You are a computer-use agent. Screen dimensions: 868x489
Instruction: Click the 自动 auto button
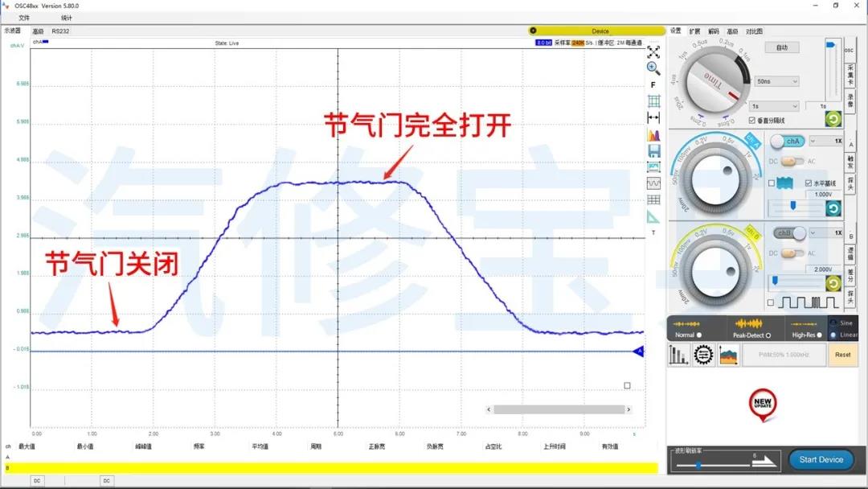point(782,47)
